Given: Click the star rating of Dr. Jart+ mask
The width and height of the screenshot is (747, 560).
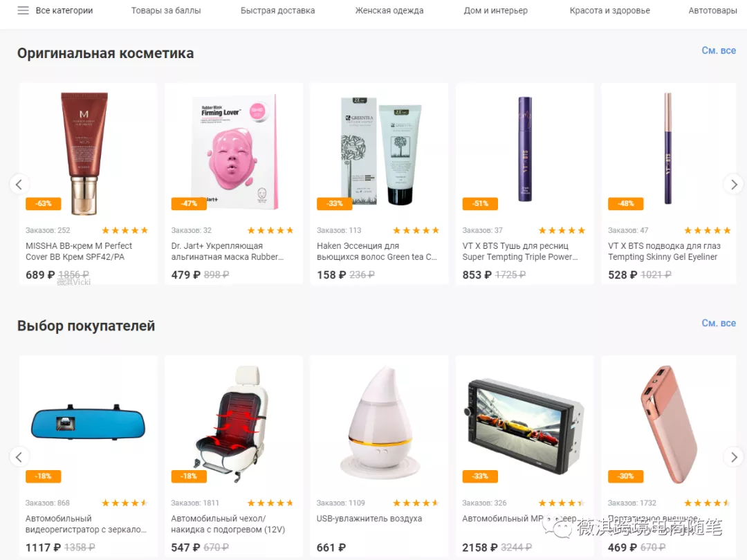Looking at the screenshot, I should [x=270, y=230].
